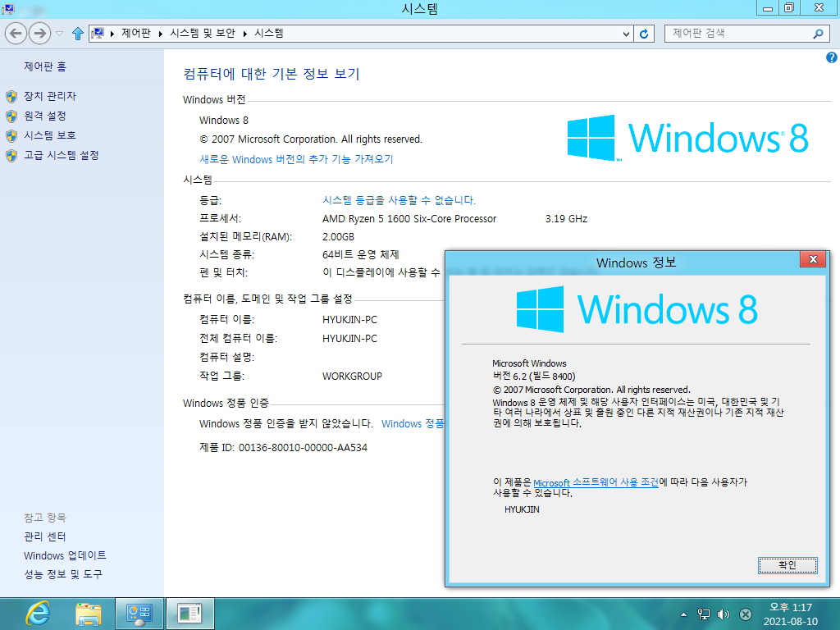Click the winver taskbar button
Image resolution: width=840 pixels, height=630 pixels.
[x=189, y=614]
